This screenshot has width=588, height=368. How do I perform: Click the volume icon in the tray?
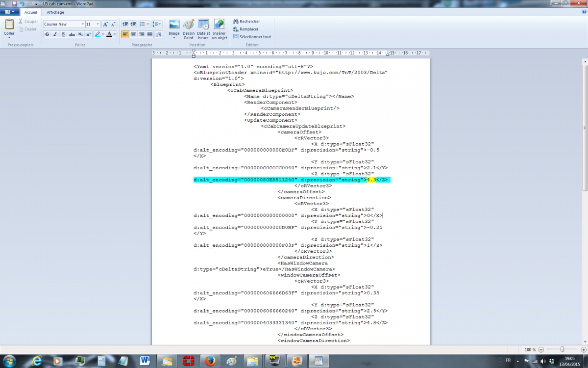(x=543, y=361)
